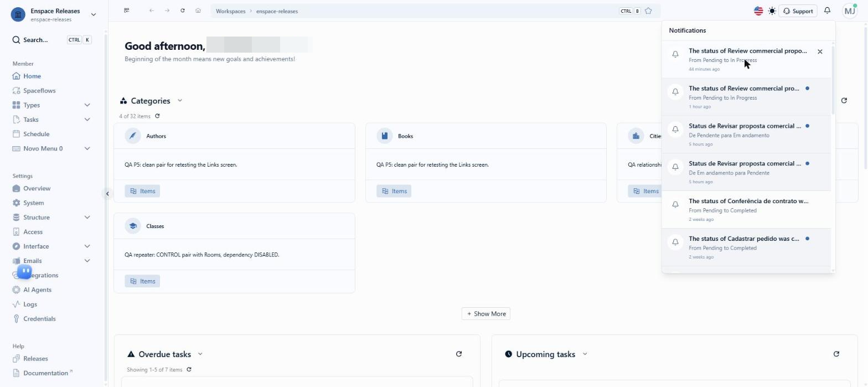Open the De Pendente para Em andamento notification
Screen dimensions: 868x387
tap(746, 135)
